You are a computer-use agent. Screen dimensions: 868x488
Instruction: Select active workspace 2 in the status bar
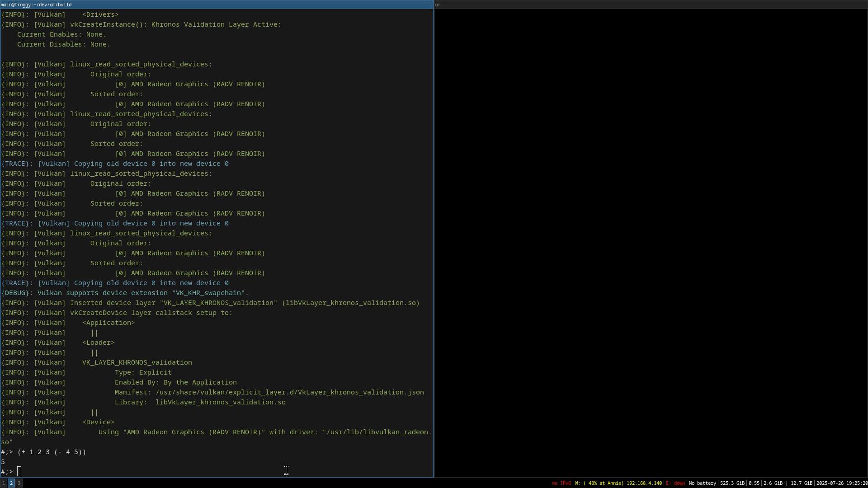(11, 483)
